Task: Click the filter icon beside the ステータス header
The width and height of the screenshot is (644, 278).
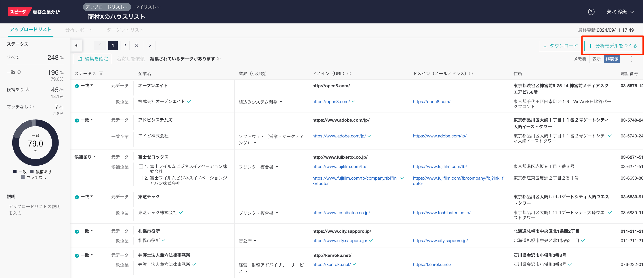Action: click(x=101, y=73)
